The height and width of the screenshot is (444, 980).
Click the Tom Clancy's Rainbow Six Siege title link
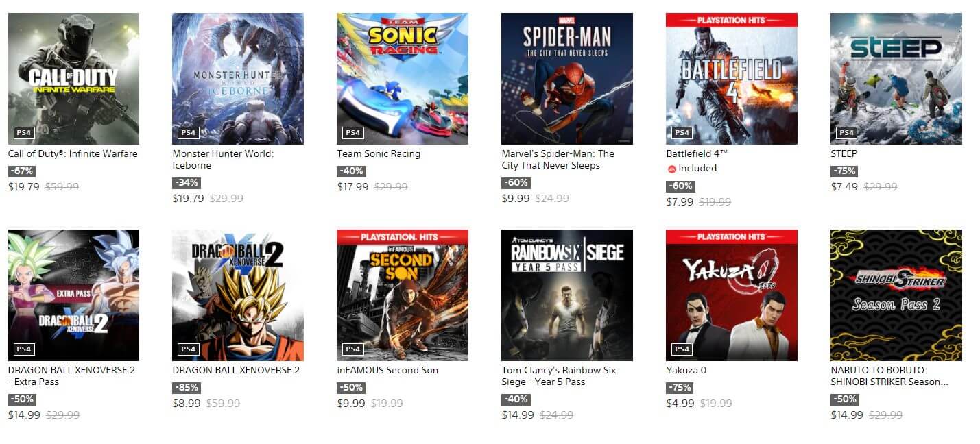point(558,375)
